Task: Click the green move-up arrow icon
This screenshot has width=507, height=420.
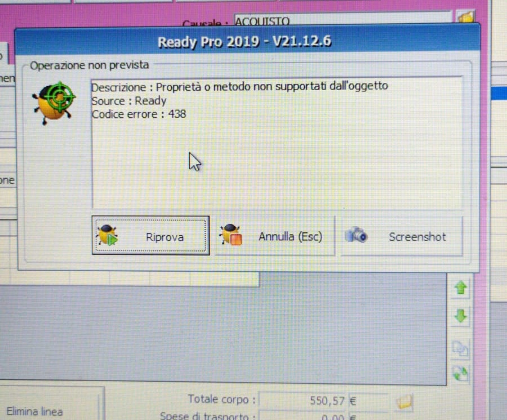Action: point(460,288)
